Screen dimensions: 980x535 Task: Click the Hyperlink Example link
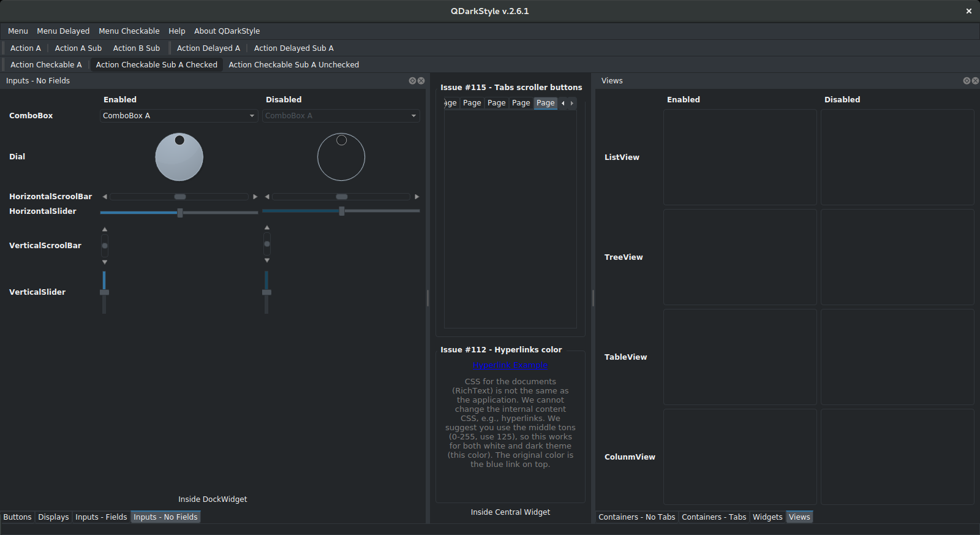pos(510,365)
